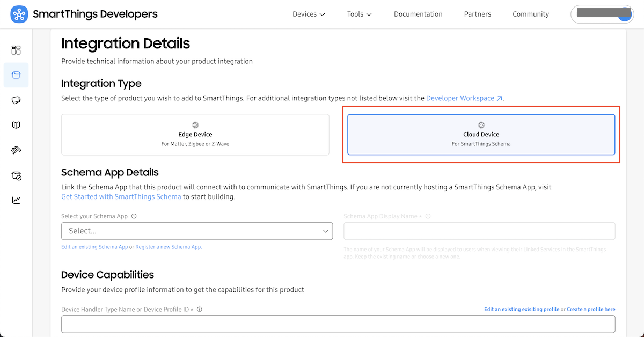Click the info icon beside Device Profile ID
The image size is (644, 337).
[x=199, y=310]
